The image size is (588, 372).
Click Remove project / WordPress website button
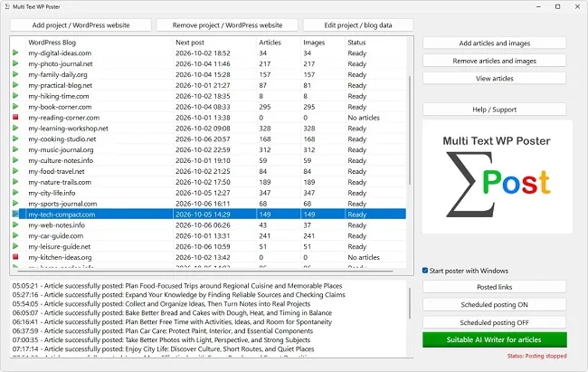[227, 25]
